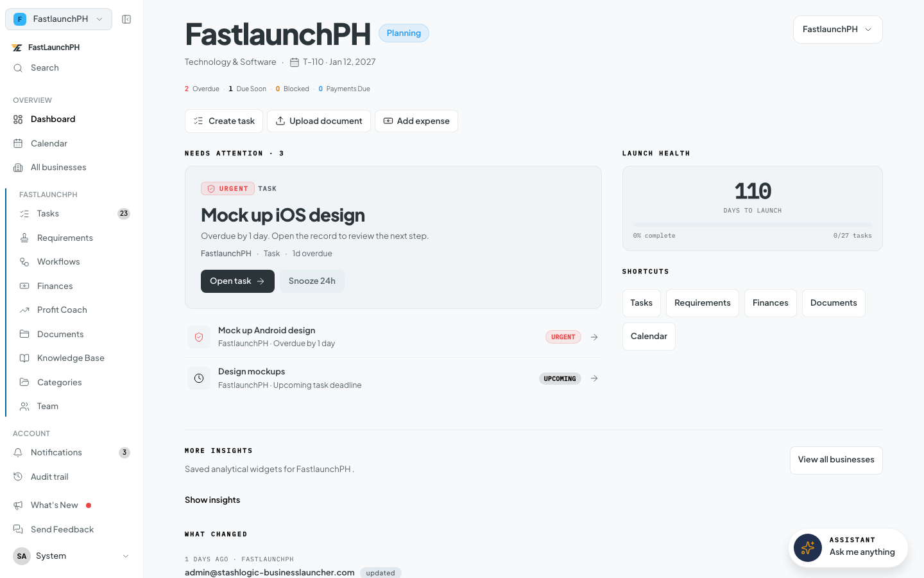Click the Assistant sparkle icon
The width and height of the screenshot is (924, 578).
pyautogui.click(x=808, y=548)
